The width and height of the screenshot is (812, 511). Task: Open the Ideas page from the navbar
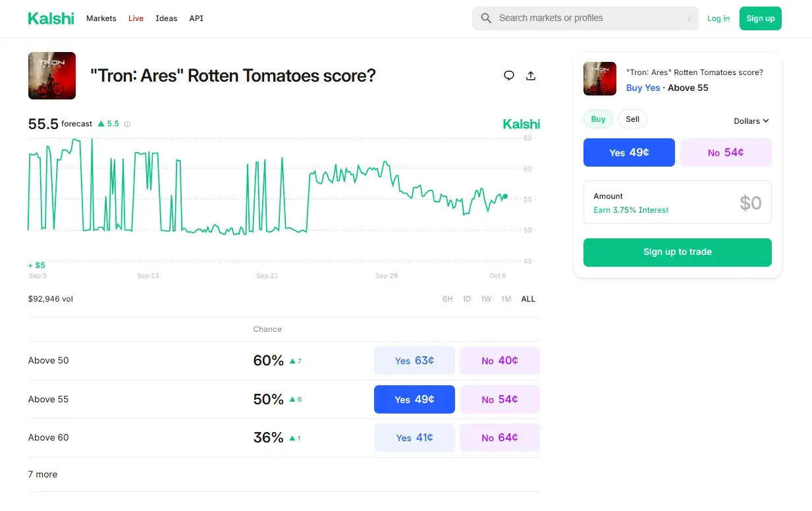[166, 18]
